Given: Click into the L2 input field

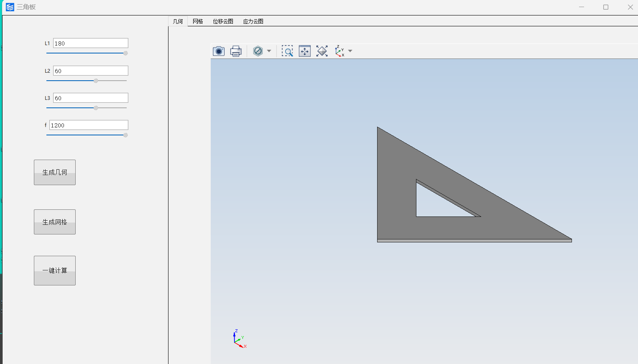Looking at the screenshot, I should point(91,71).
